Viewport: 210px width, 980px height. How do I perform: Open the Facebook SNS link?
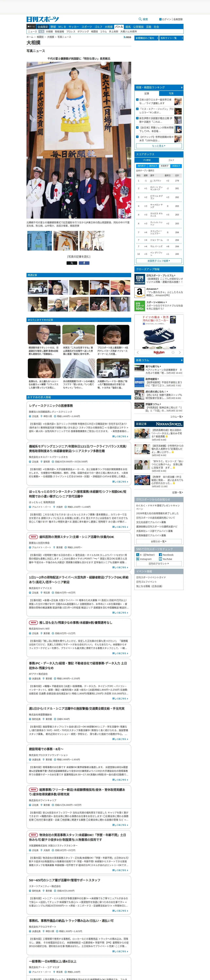click(x=166, y=555)
